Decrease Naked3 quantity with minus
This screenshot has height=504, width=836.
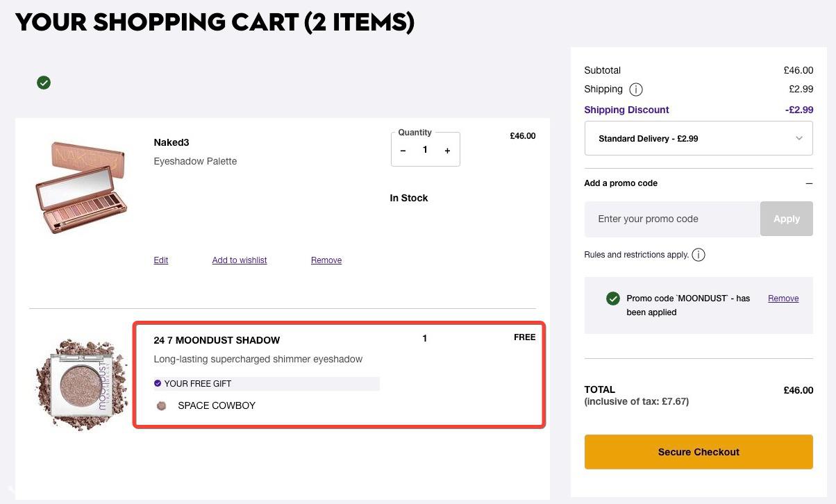403,151
